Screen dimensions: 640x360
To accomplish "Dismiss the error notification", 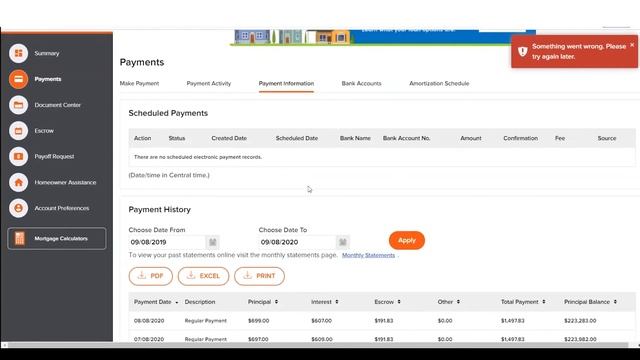I will pos(632,45).
